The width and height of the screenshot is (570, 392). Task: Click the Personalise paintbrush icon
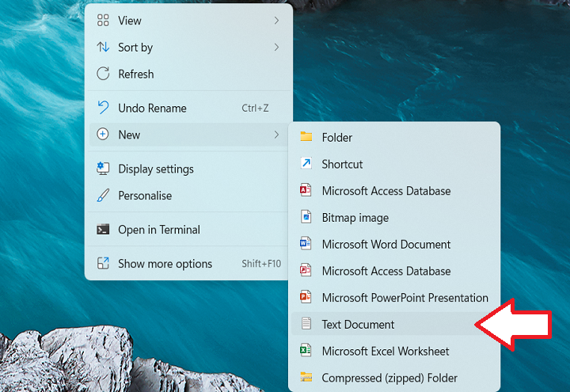[103, 196]
